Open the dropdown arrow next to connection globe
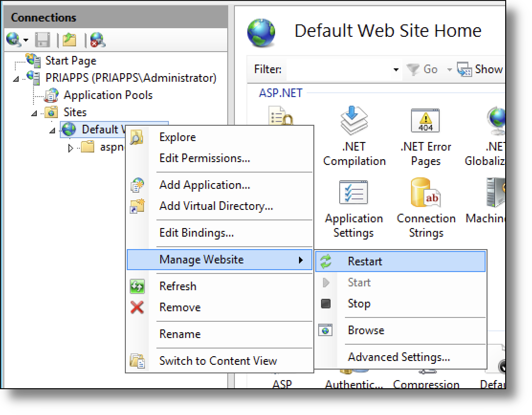Viewport: 532px width, 415px height. pyautogui.click(x=26, y=40)
